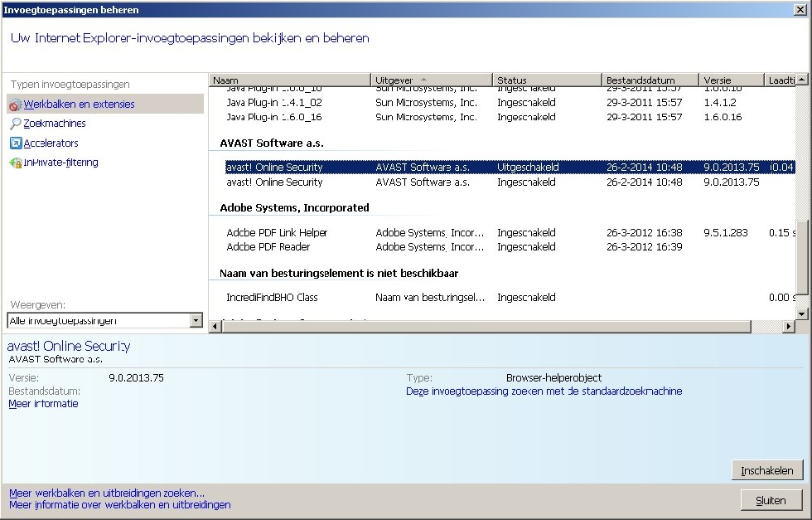The image size is (812, 520).
Task: Sort list by Versie column header
Action: coord(732,80)
